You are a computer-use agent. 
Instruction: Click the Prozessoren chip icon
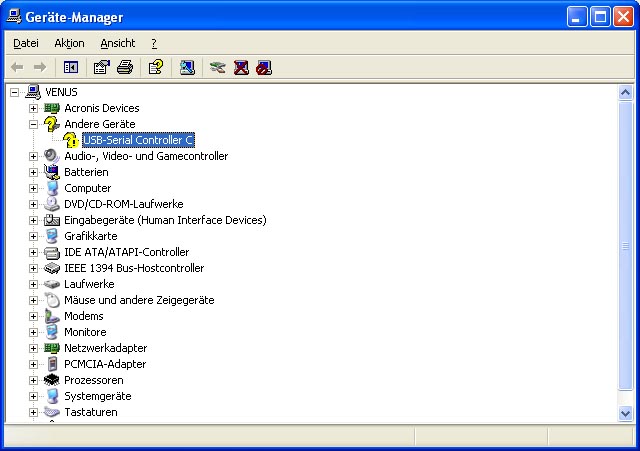(x=52, y=380)
